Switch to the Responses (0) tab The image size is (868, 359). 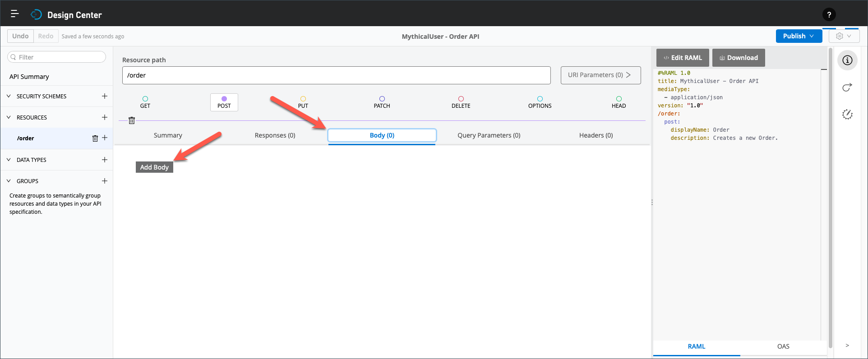[x=275, y=135]
